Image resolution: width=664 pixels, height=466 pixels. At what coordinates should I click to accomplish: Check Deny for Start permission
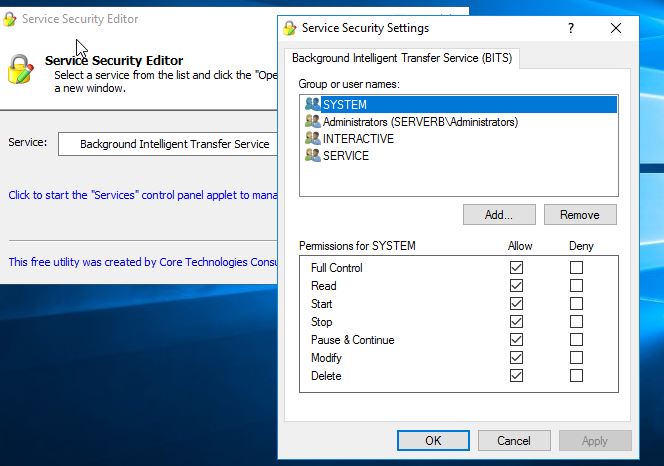pos(576,304)
